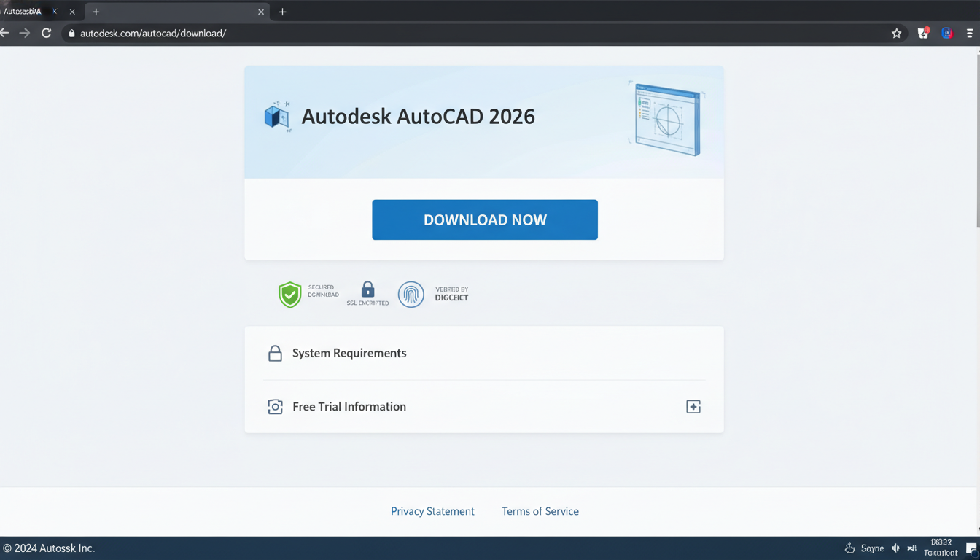Screen dimensions: 980x560
Task: Click the SSL Encrypted padlock badge
Action: pyautogui.click(x=367, y=290)
